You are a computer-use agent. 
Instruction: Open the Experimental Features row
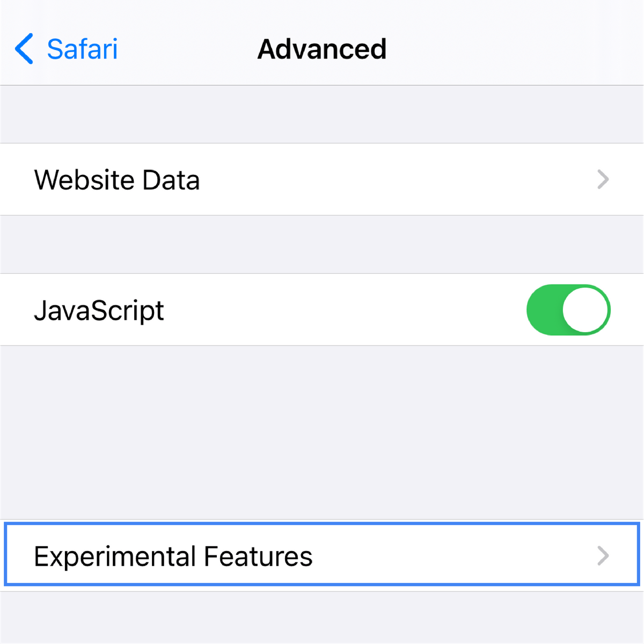click(x=322, y=556)
